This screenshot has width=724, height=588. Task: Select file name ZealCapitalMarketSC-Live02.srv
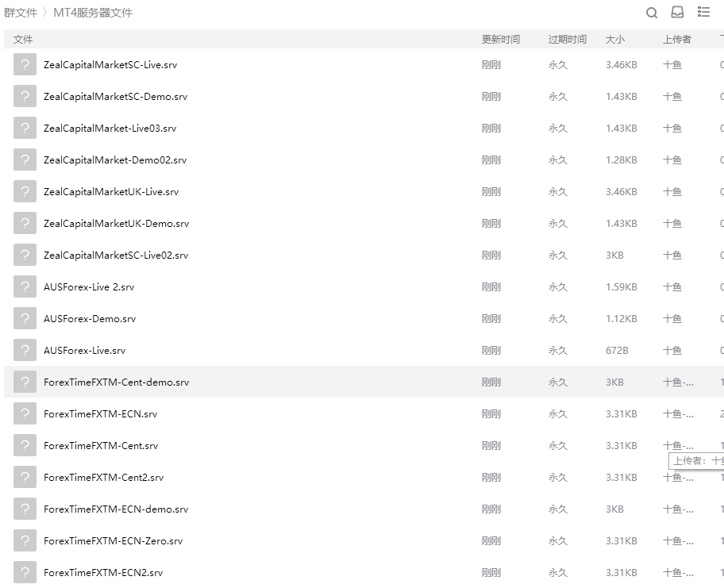click(x=116, y=256)
